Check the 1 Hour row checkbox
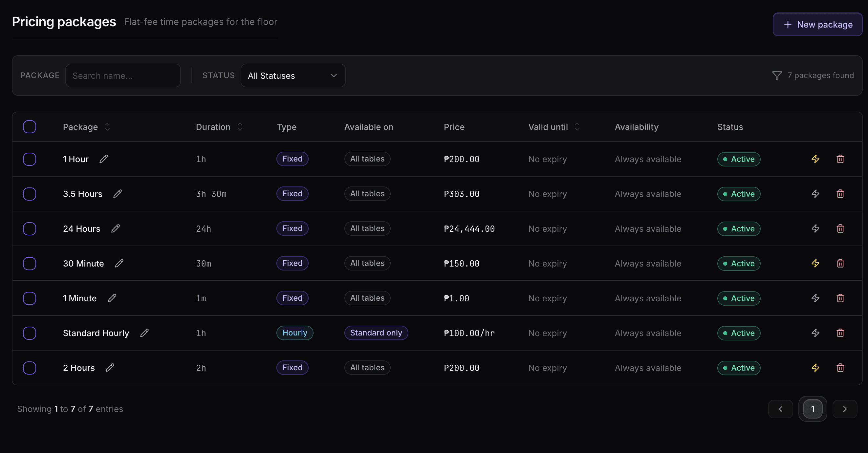This screenshot has height=453, width=868. coord(30,159)
